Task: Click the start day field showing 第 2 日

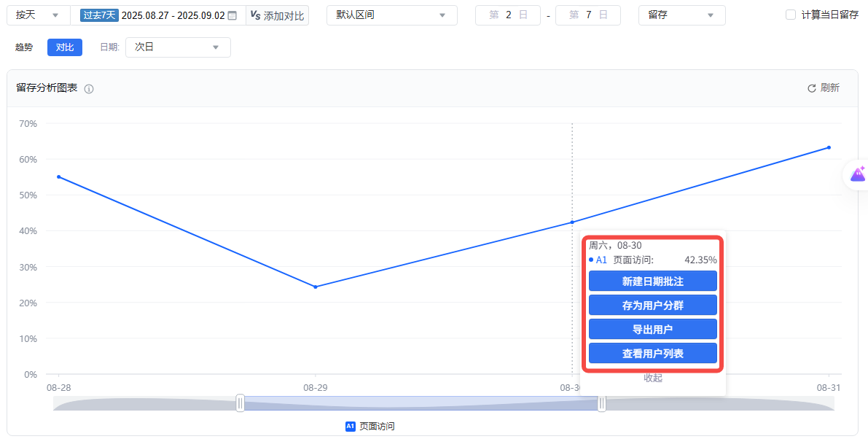Action: [x=508, y=15]
